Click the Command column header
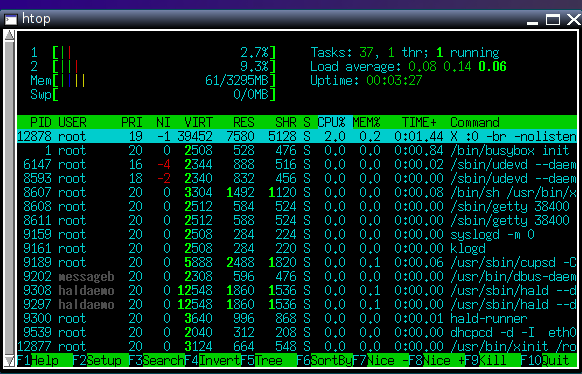This screenshot has height=374, width=582. coord(475,122)
